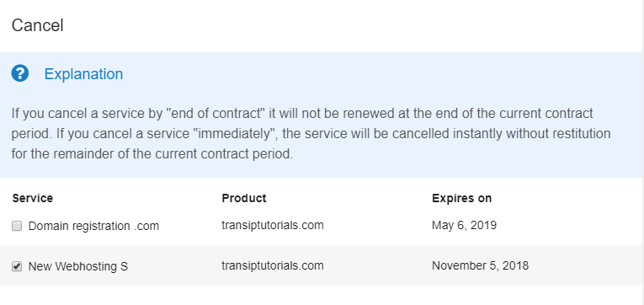This screenshot has height=305, width=644.
Task: Click the Domain registration .com label
Action: [93, 226]
